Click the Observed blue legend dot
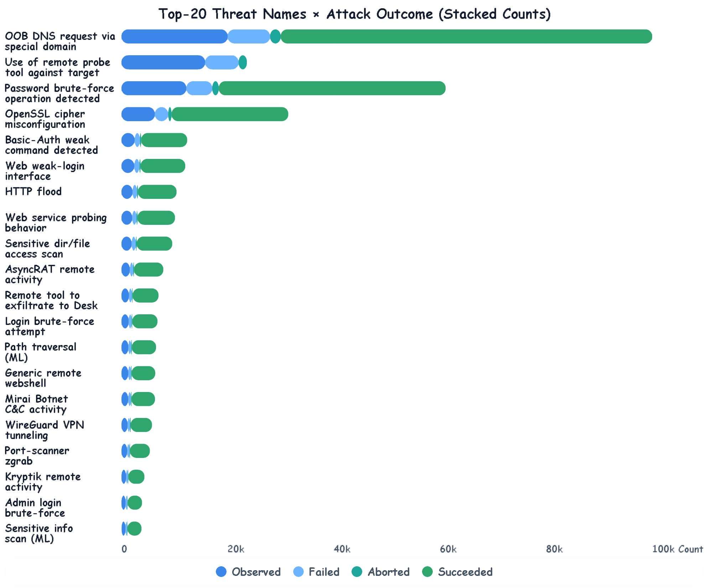The image size is (707, 588). 221,572
